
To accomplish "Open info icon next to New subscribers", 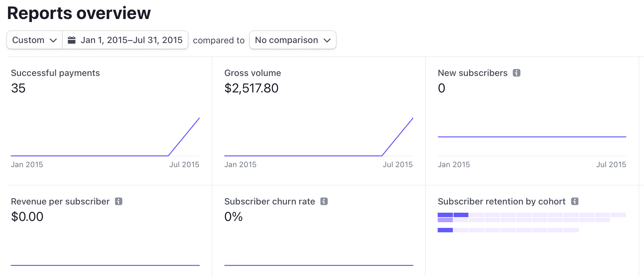I will point(517,73).
